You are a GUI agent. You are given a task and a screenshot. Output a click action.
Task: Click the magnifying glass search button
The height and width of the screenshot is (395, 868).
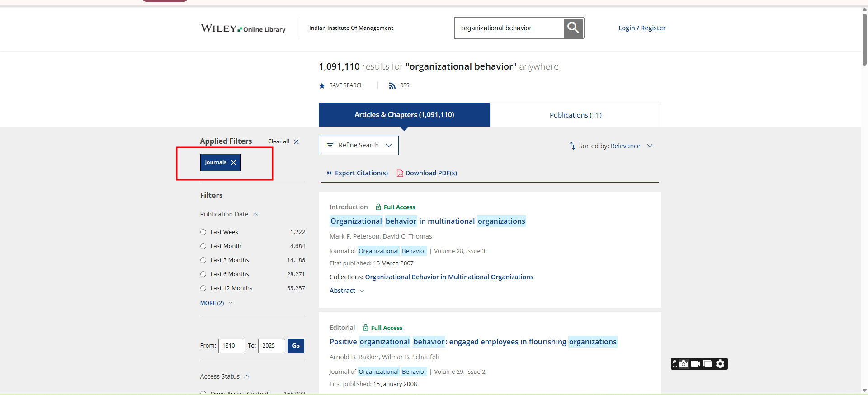point(573,28)
